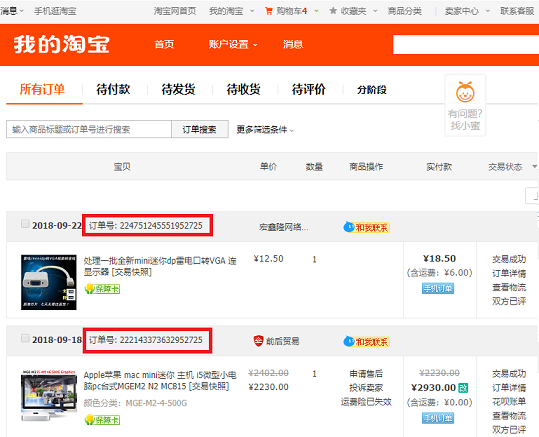
Task: Click 投诉卖家 for the Mac mini
Action: [366, 388]
